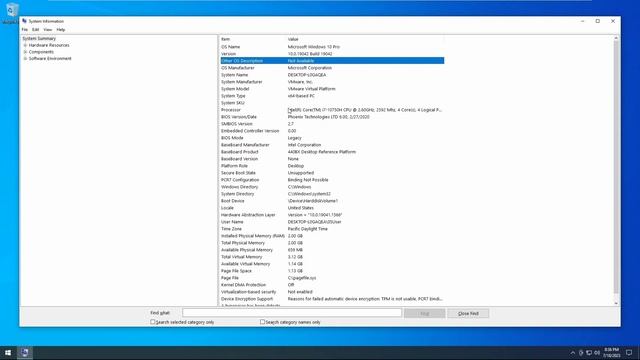Select the OS Name row
The width and height of the screenshot is (640, 360).
332,47
